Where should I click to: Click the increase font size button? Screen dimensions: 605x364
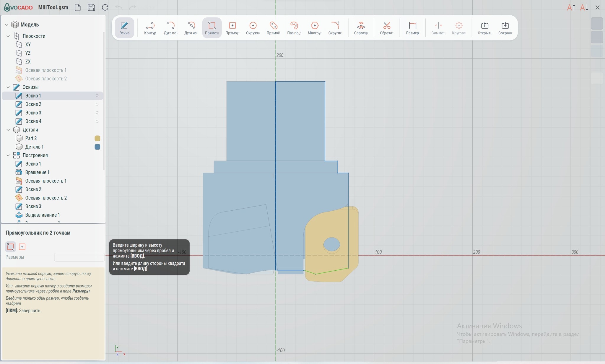click(x=571, y=7)
